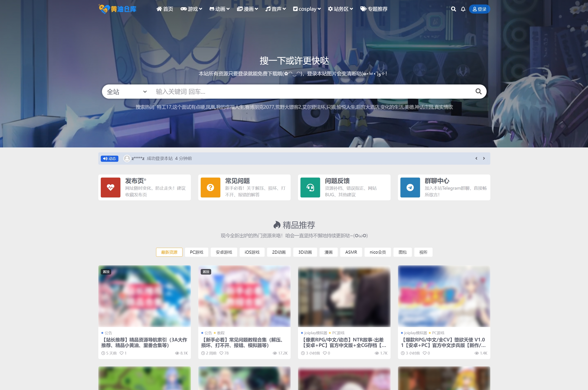Click the 8.1K view count eye icon
This screenshot has width=588, height=390.
[177, 353]
